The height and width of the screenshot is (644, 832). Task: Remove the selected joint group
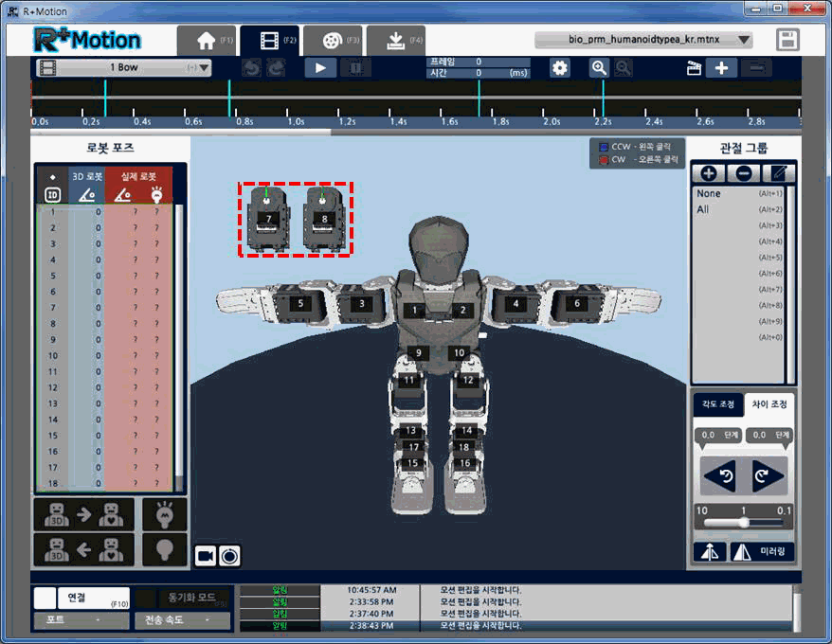click(744, 173)
